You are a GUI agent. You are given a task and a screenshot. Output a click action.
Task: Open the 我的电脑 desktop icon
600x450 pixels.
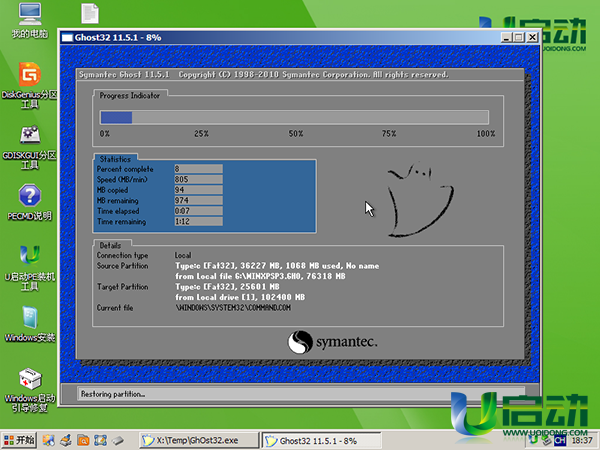coord(29,17)
